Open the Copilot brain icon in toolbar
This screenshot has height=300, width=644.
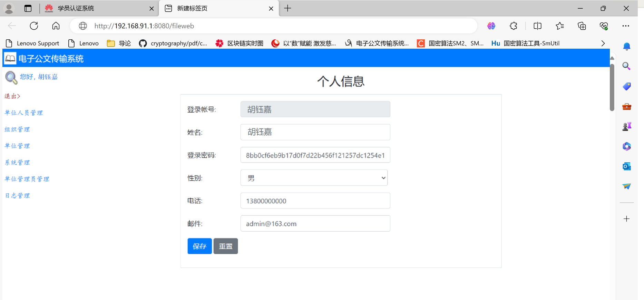(491, 26)
